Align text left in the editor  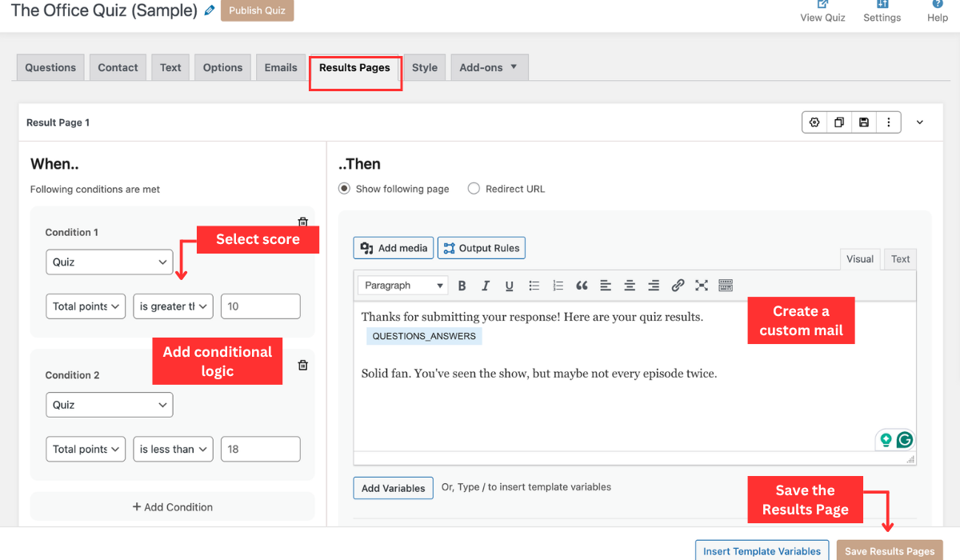point(606,286)
